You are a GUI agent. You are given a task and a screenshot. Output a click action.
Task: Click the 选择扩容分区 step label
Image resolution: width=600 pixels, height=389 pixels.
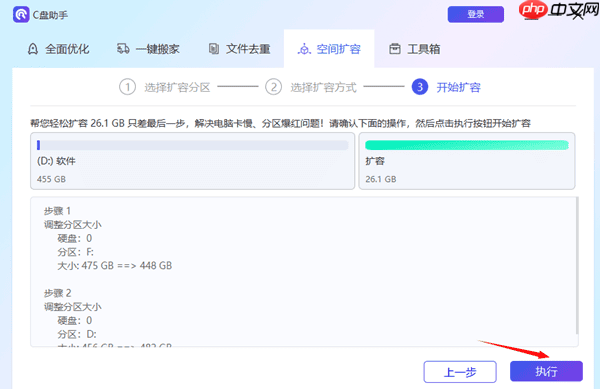(177, 88)
